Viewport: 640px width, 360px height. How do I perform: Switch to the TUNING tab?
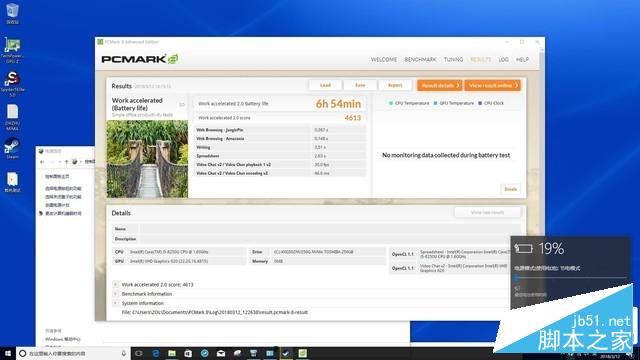(x=453, y=60)
